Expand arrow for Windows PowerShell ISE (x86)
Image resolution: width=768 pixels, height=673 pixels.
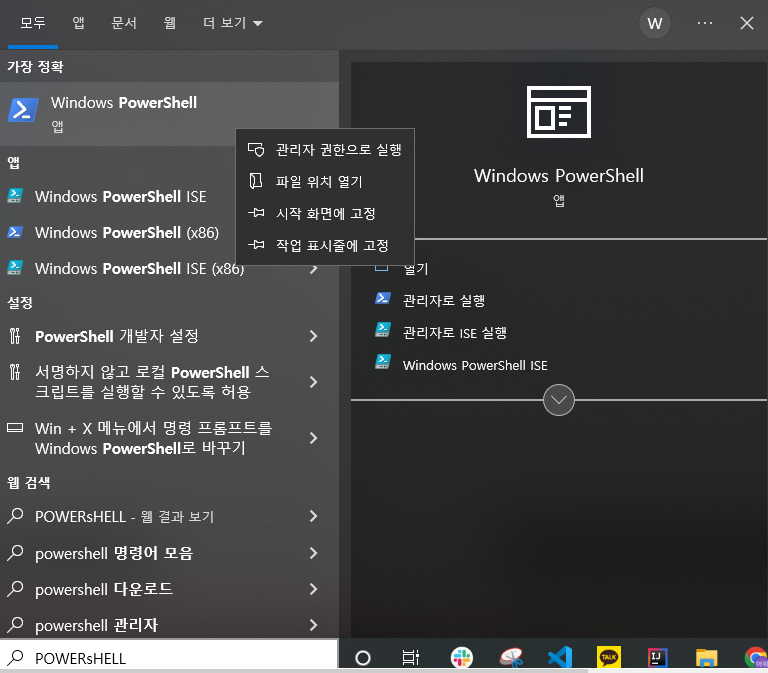pyautogui.click(x=313, y=269)
